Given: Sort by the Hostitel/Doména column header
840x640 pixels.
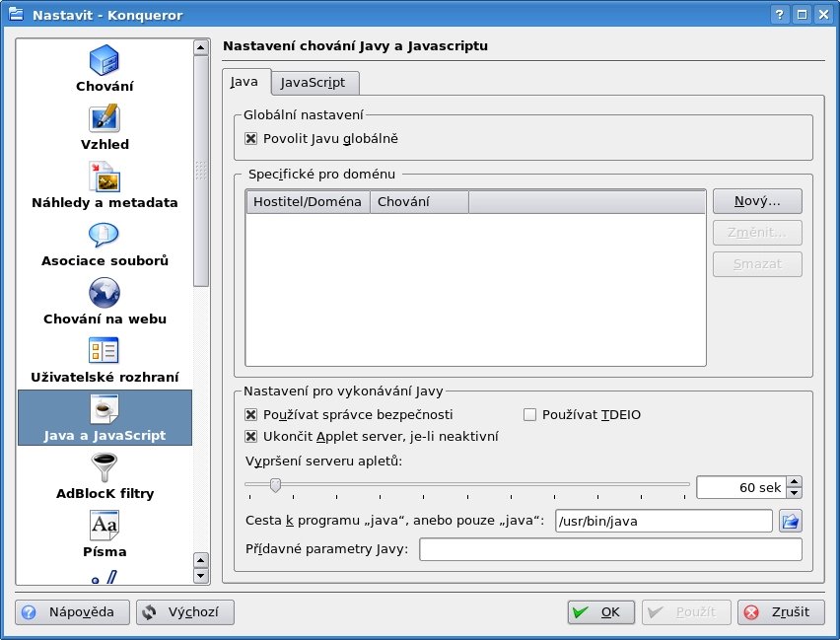Looking at the screenshot, I should click(x=308, y=202).
